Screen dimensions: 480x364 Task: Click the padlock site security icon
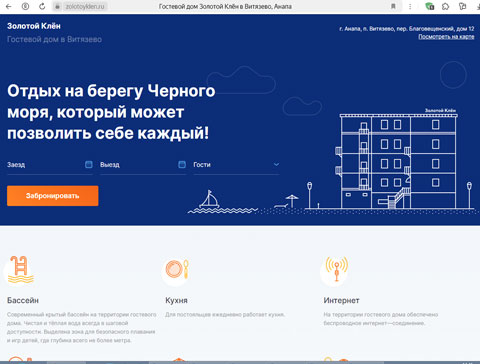(57, 6)
